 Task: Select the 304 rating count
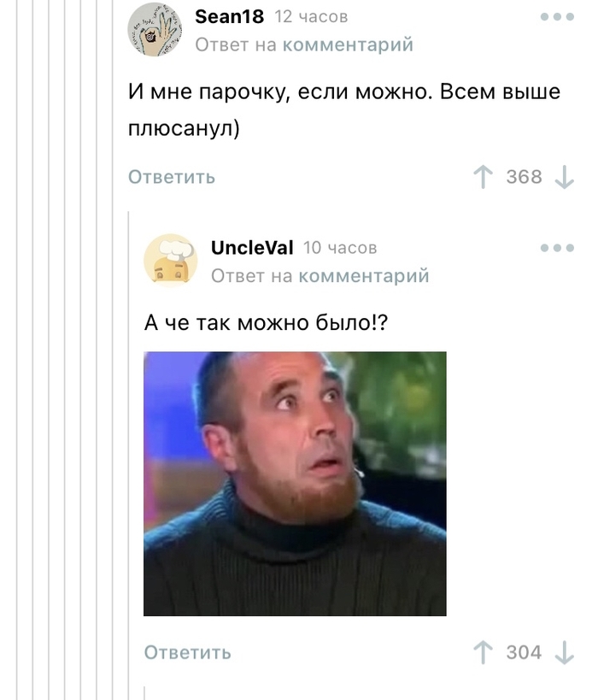524,653
